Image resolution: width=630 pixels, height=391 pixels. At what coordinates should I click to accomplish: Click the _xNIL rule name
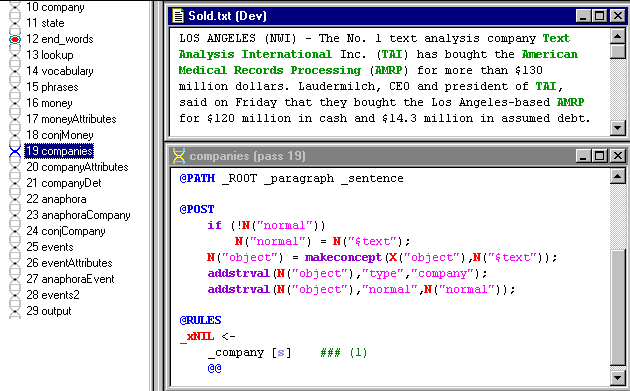click(x=197, y=336)
